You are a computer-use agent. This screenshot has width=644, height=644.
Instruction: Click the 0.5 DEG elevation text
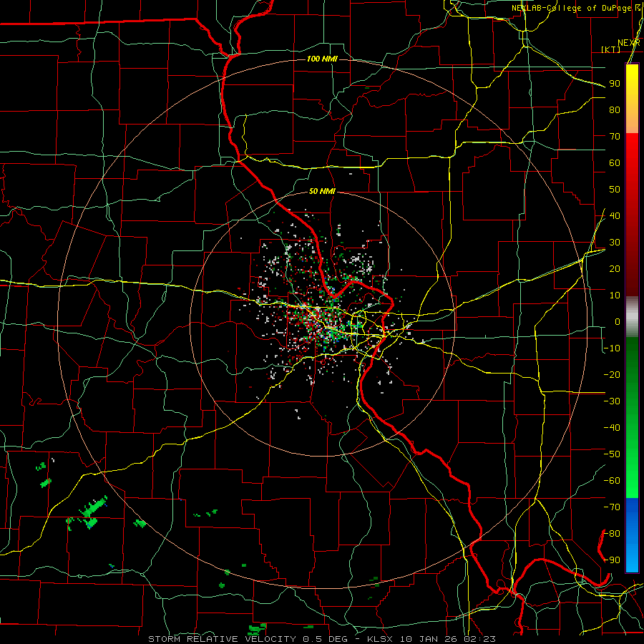click(326, 639)
